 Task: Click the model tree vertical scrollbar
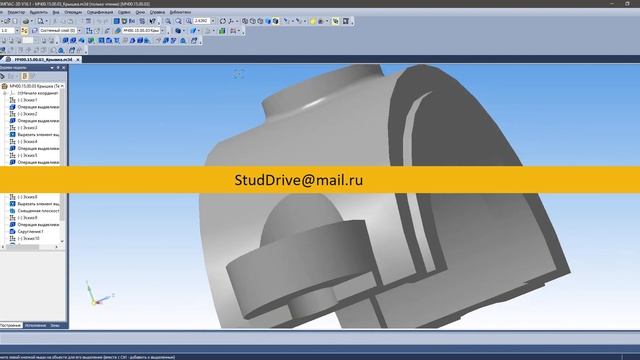(62, 163)
